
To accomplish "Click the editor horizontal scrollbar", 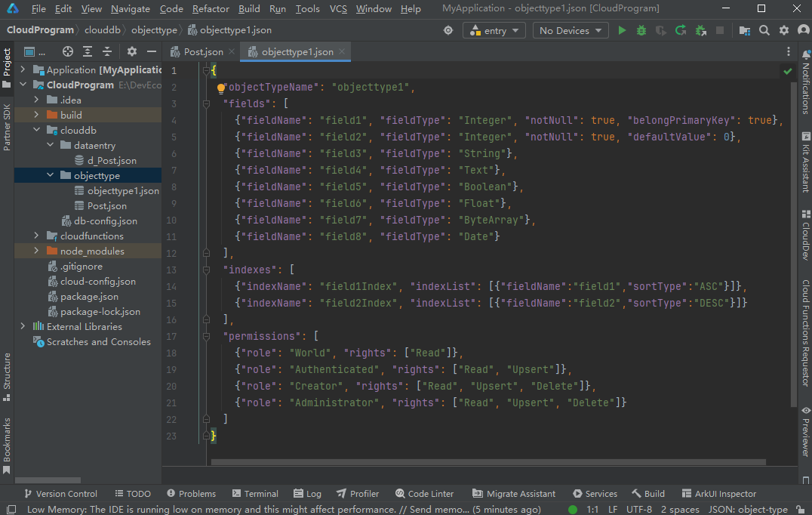I will click(x=488, y=462).
